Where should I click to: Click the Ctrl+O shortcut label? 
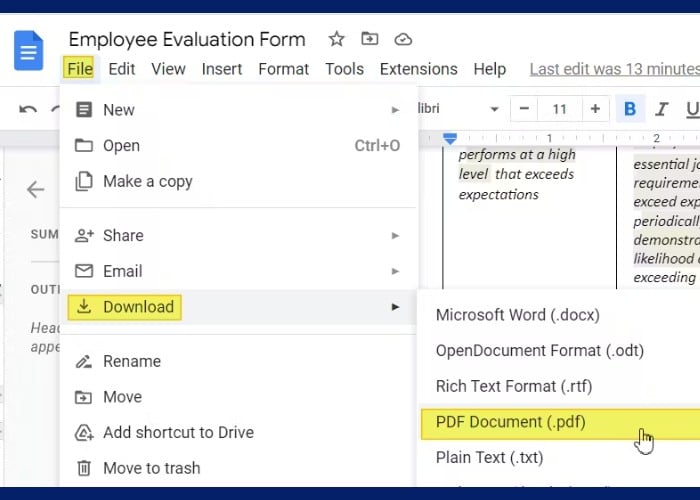(x=377, y=146)
